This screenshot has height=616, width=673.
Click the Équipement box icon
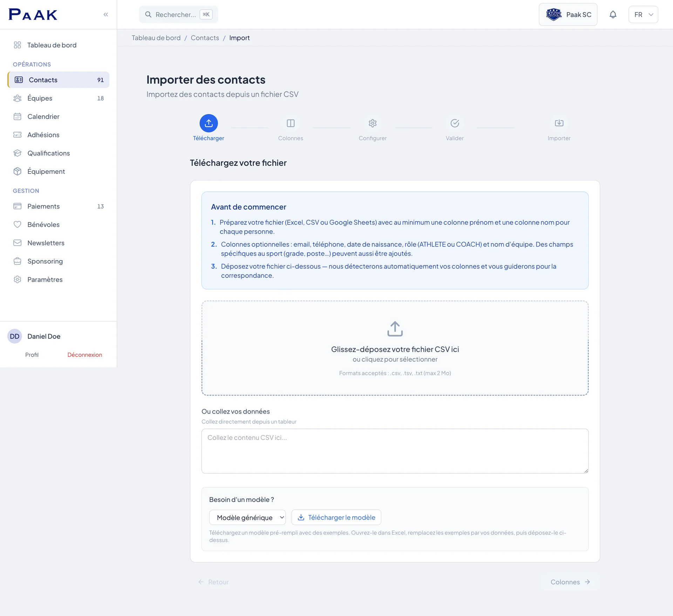[x=17, y=171]
